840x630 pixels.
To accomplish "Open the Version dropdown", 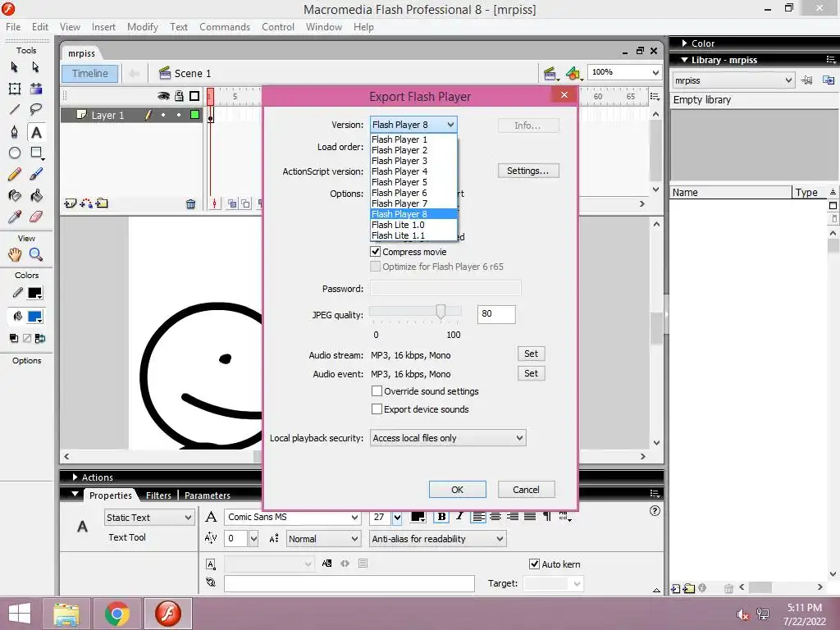I will pyautogui.click(x=413, y=125).
